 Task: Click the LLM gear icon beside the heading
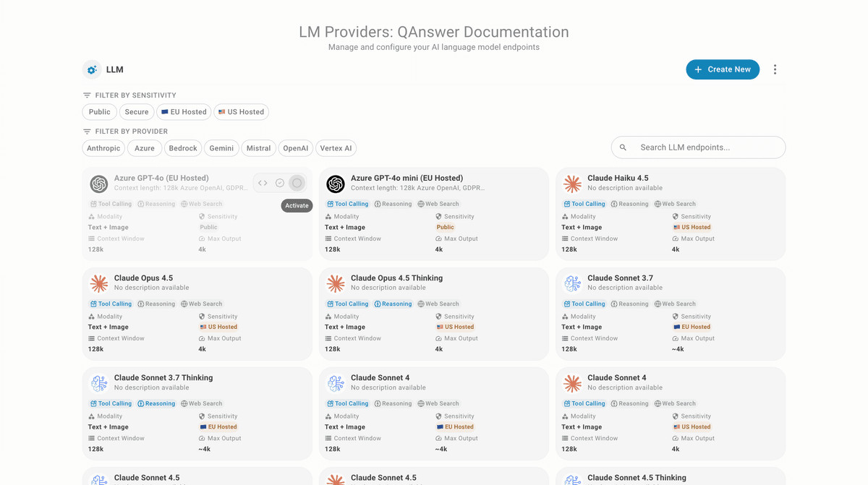pos(92,69)
